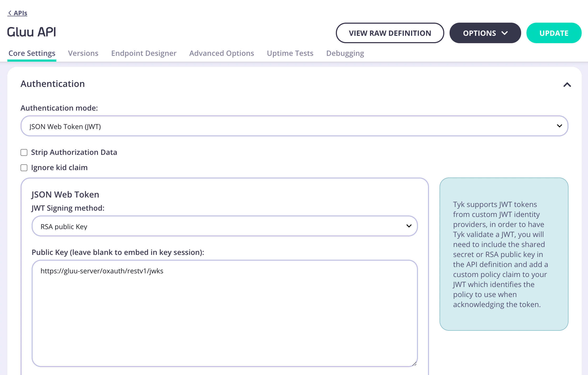Click the 'Authentication mode:' label

click(x=59, y=108)
